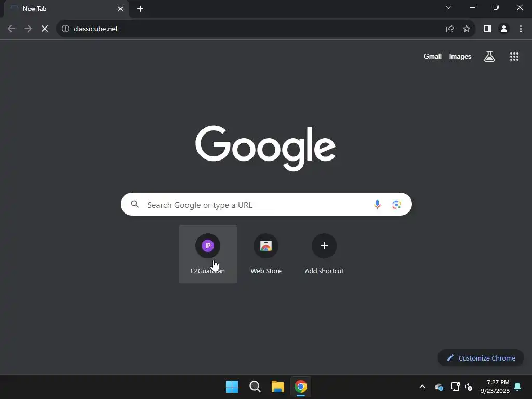Click Add shortcut
The width and height of the screenshot is (532, 399).
(x=324, y=254)
